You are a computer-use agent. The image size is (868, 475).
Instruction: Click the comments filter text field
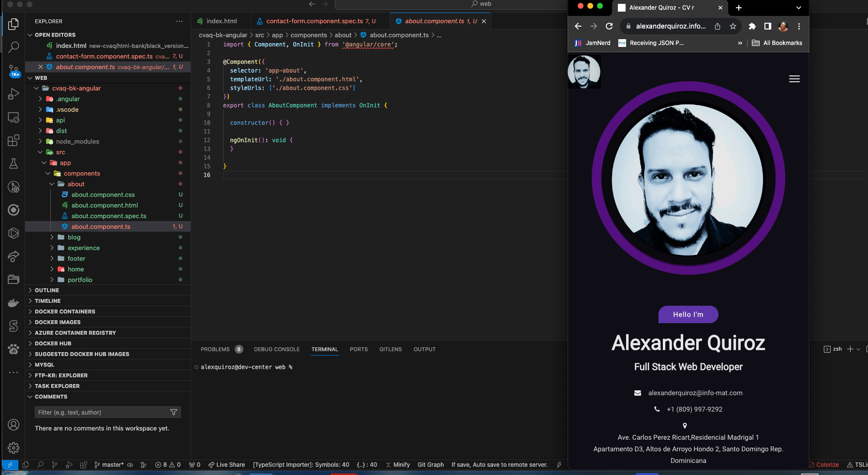point(102,412)
